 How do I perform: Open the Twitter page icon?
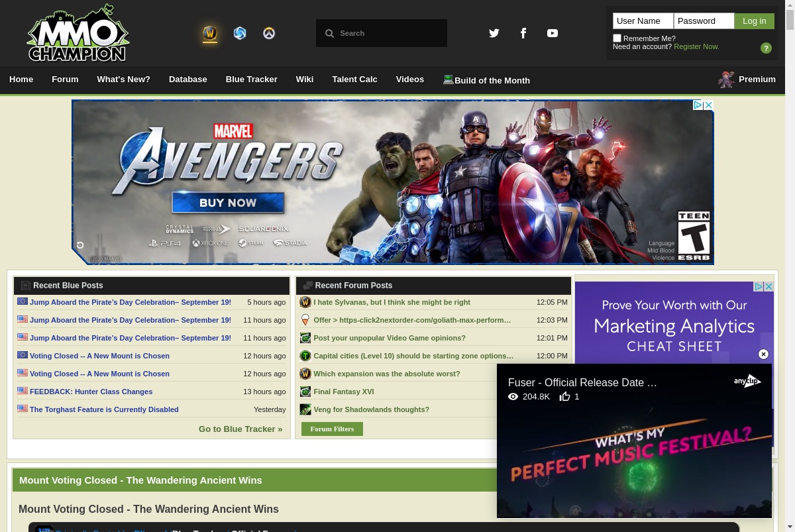494,33
